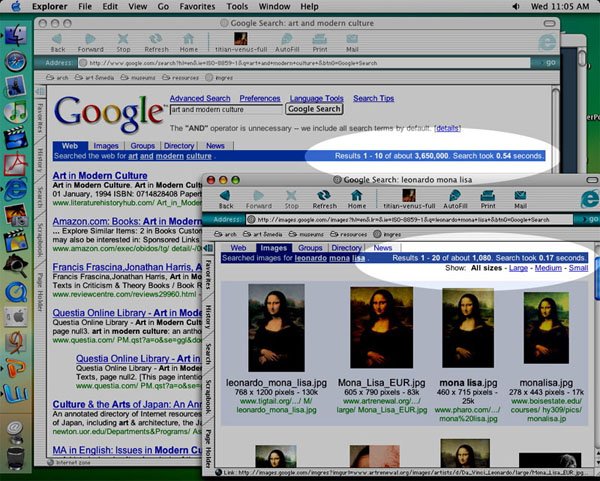Open Scrapbook side tab in mona lisa window
The image size is (600, 481).
pyautogui.click(x=208, y=397)
